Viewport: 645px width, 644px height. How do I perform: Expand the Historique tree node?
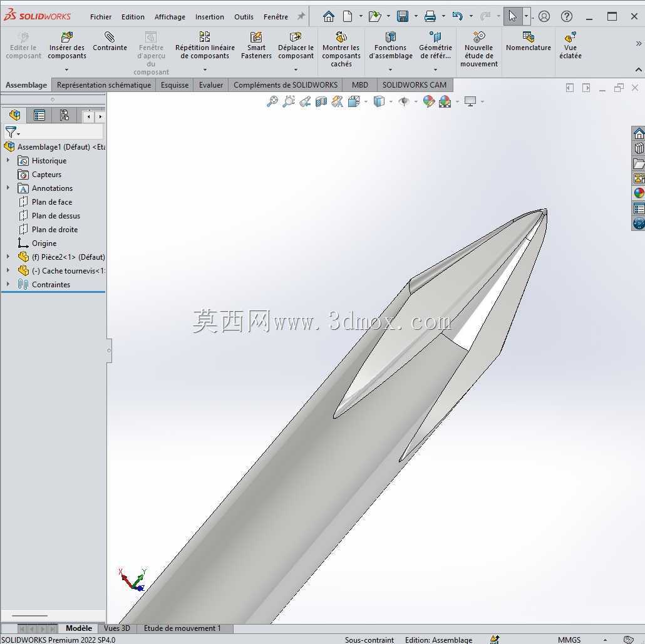click(8, 160)
